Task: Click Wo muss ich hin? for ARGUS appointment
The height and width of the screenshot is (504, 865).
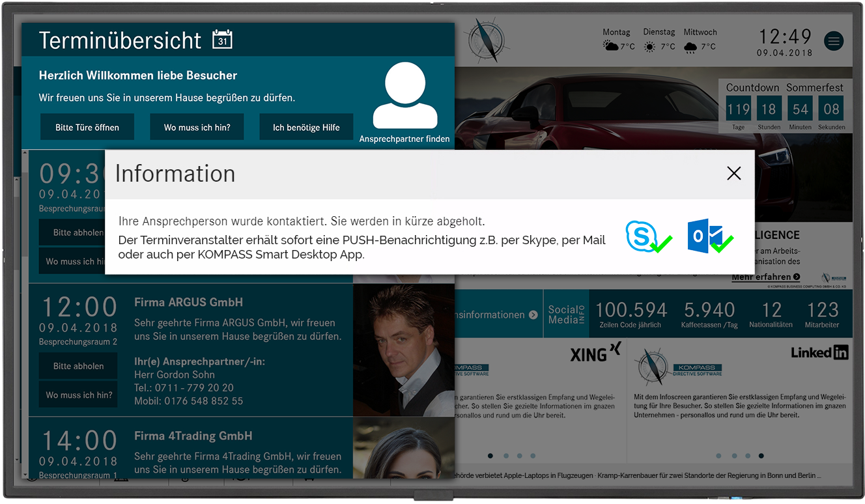Action: pos(79,395)
